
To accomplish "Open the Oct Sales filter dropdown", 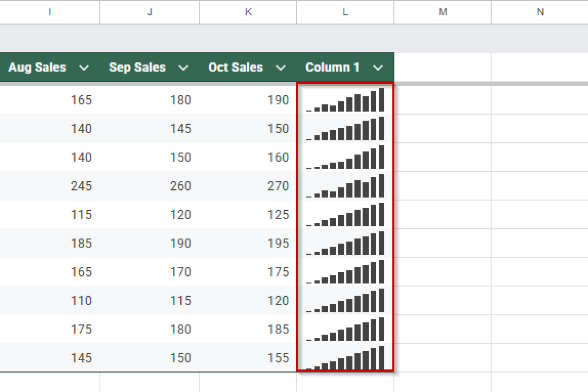I will click(x=281, y=68).
